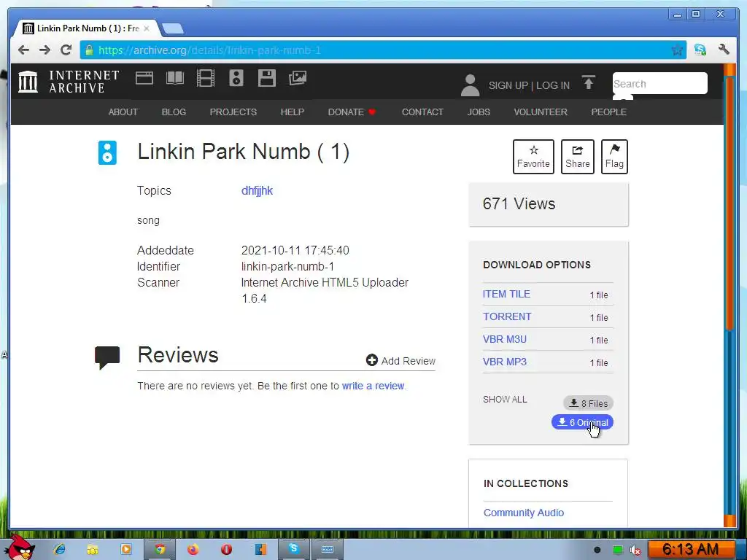This screenshot has height=560, width=747.
Task: Open the VBR MP3 download link
Action: 505,362
